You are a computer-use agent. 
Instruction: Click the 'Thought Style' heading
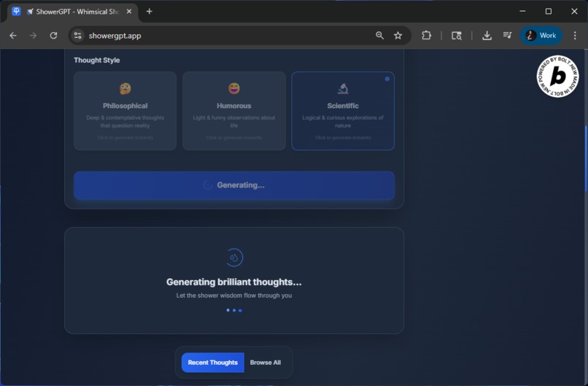coord(97,60)
